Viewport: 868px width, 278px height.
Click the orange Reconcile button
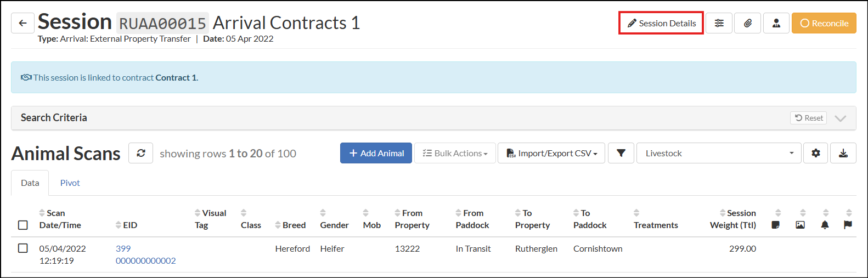(824, 23)
